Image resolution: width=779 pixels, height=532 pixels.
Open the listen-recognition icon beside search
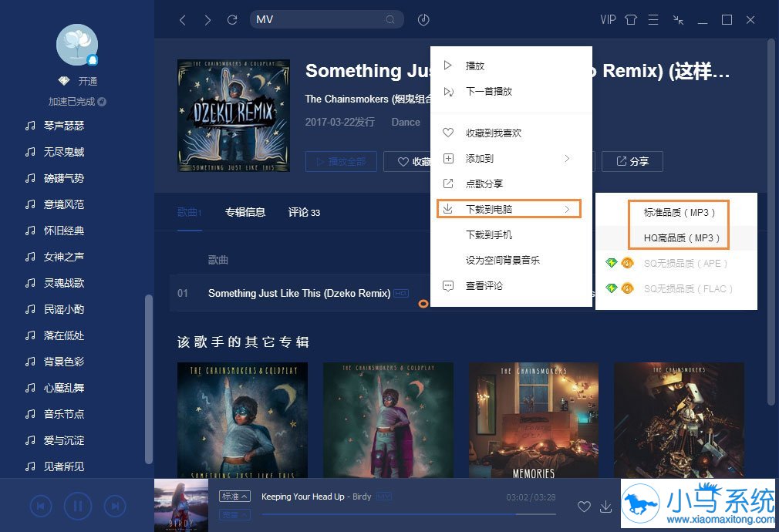click(x=423, y=20)
